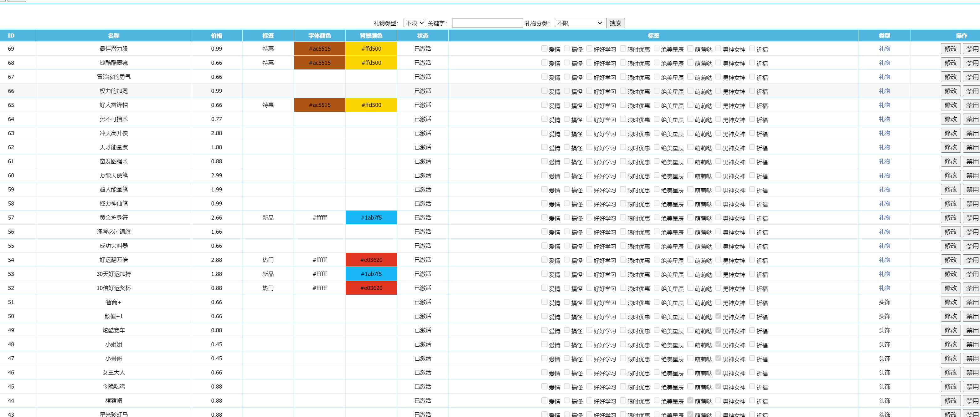Click the 字体颜色 column header
Image resolution: width=980 pixels, height=417 pixels.
coord(320,35)
